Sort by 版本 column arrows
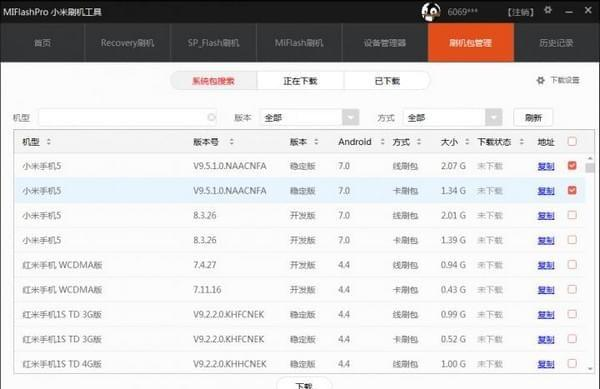 tap(316, 142)
